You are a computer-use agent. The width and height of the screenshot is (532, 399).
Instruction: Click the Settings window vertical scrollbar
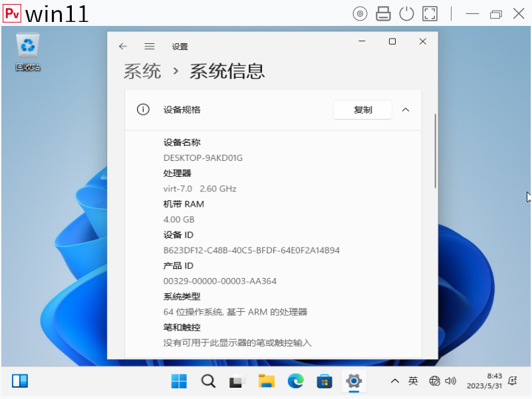coord(435,151)
